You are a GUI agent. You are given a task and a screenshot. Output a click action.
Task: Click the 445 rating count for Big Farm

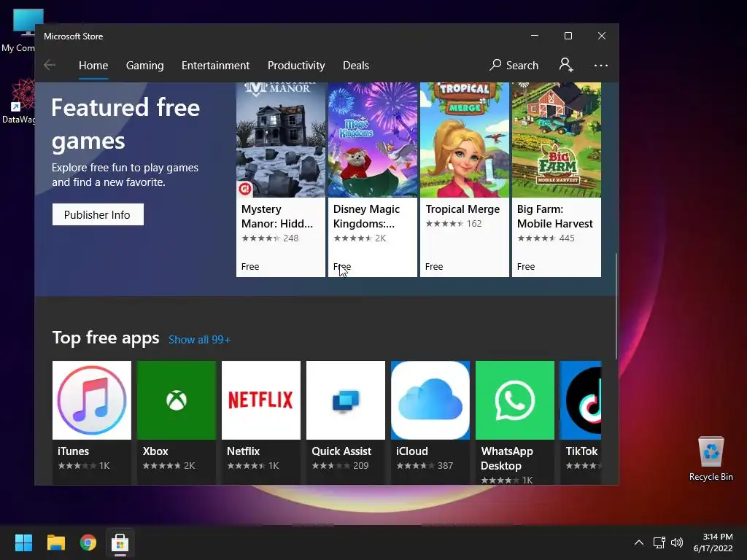click(x=566, y=238)
